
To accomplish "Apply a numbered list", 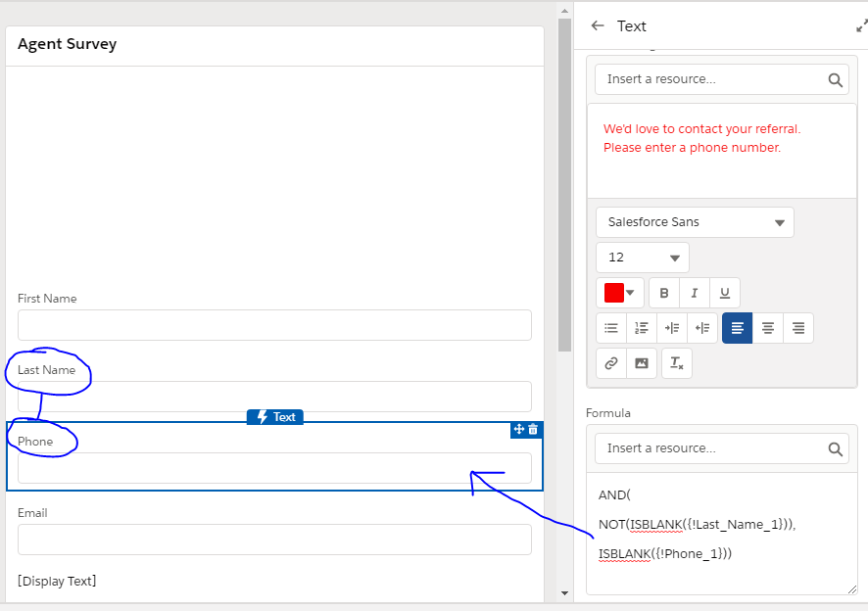I will click(642, 328).
